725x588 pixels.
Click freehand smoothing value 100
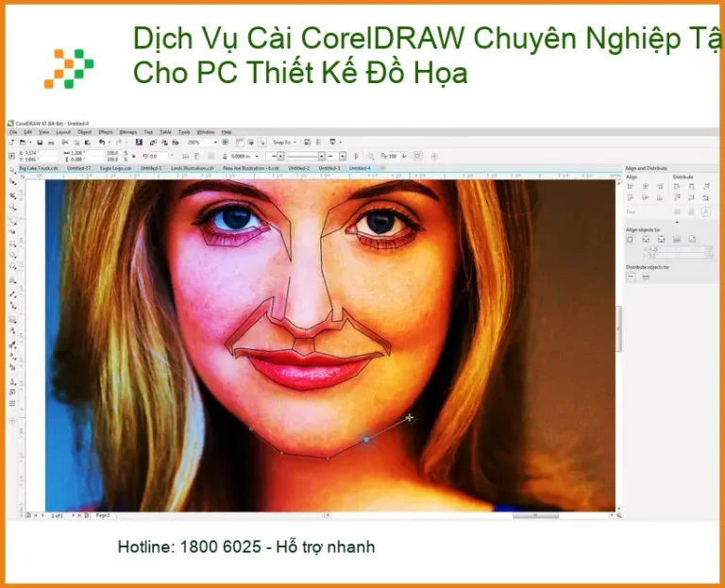[x=393, y=157]
